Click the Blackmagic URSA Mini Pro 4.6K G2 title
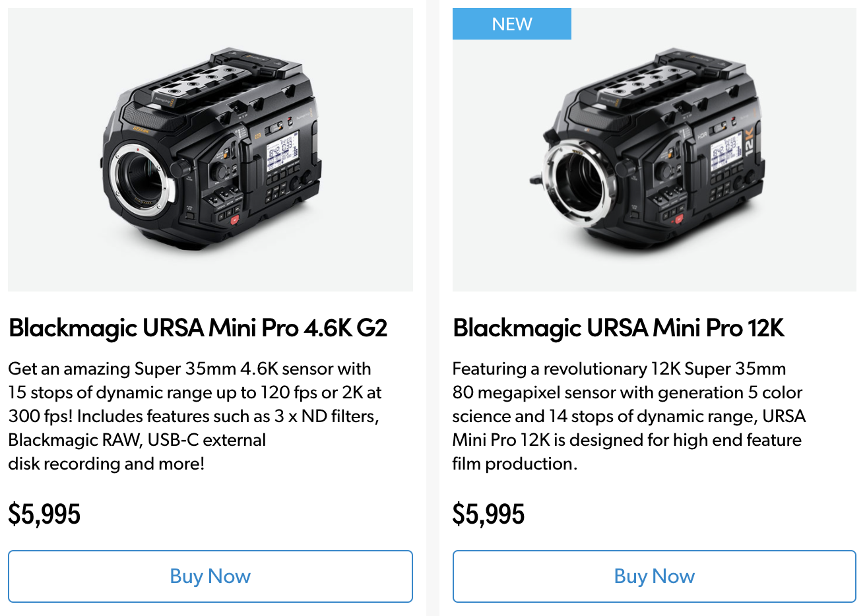The width and height of the screenshot is (867, 616). [198, 328]
